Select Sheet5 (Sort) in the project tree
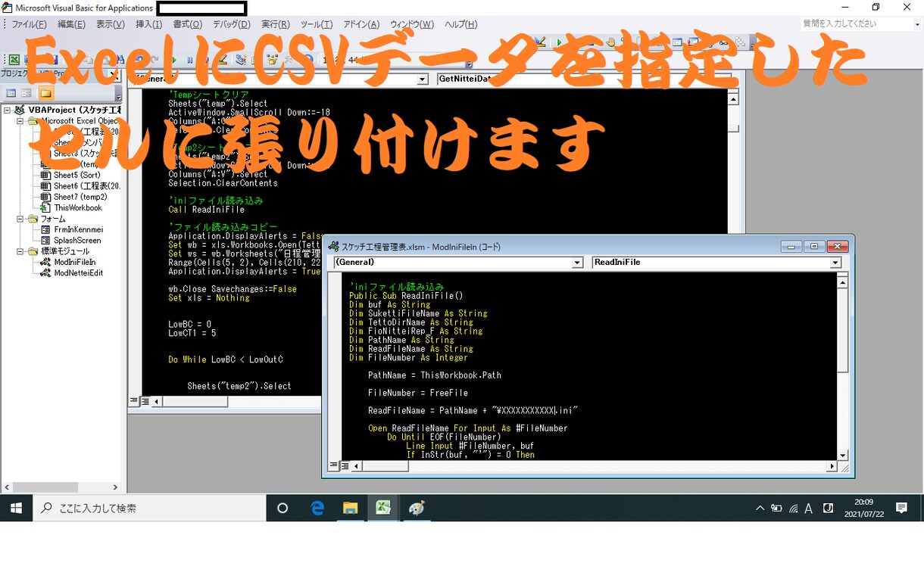 pos(76,175)
